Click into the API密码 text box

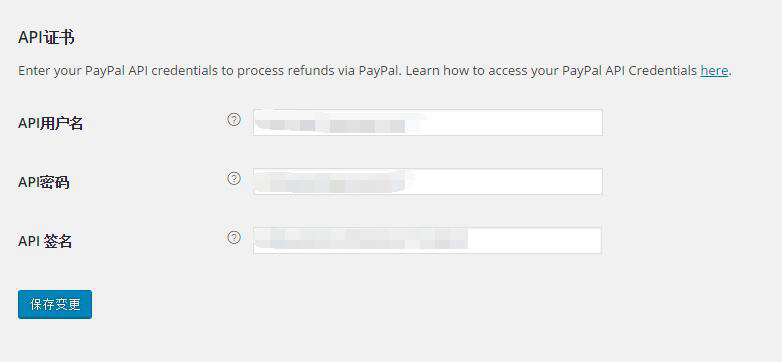pos(427,181)
